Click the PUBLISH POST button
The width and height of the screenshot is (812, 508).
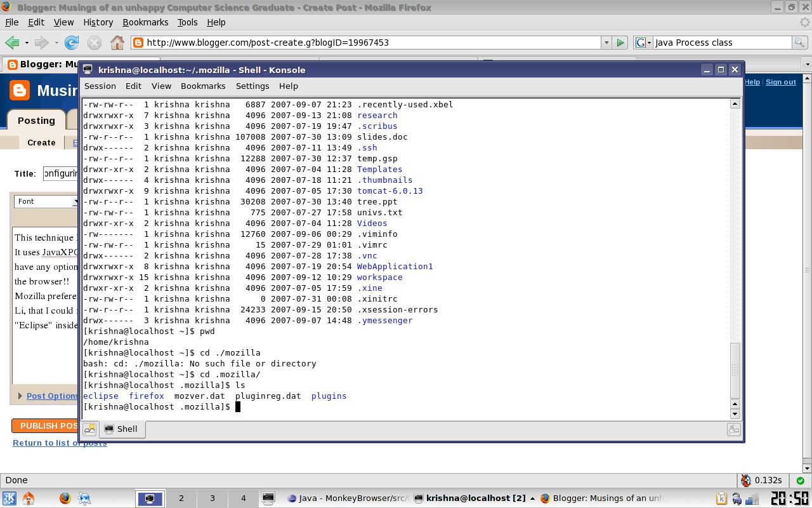point(46,425)
